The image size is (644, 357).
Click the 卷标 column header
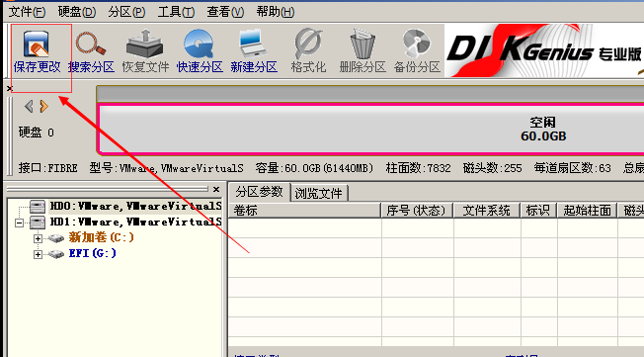click(305, 211)
